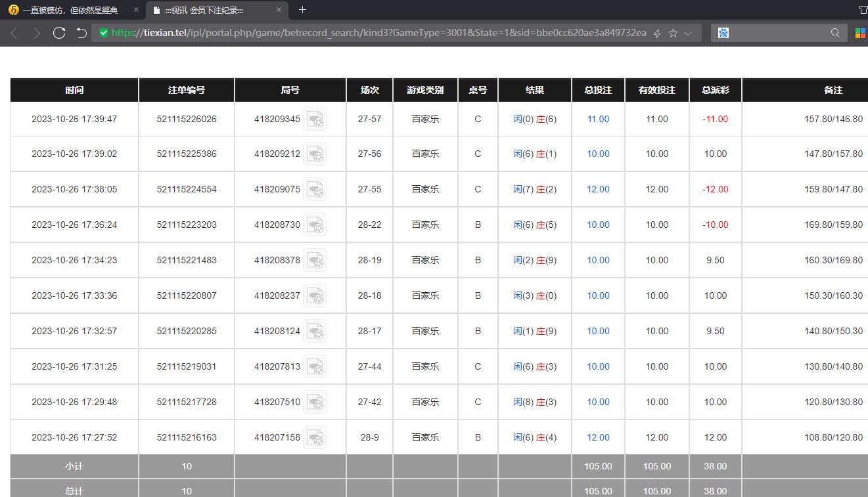The image size is (868, 497).
Task: Open the search engine selector paw icon
Action: pos(723,33)
